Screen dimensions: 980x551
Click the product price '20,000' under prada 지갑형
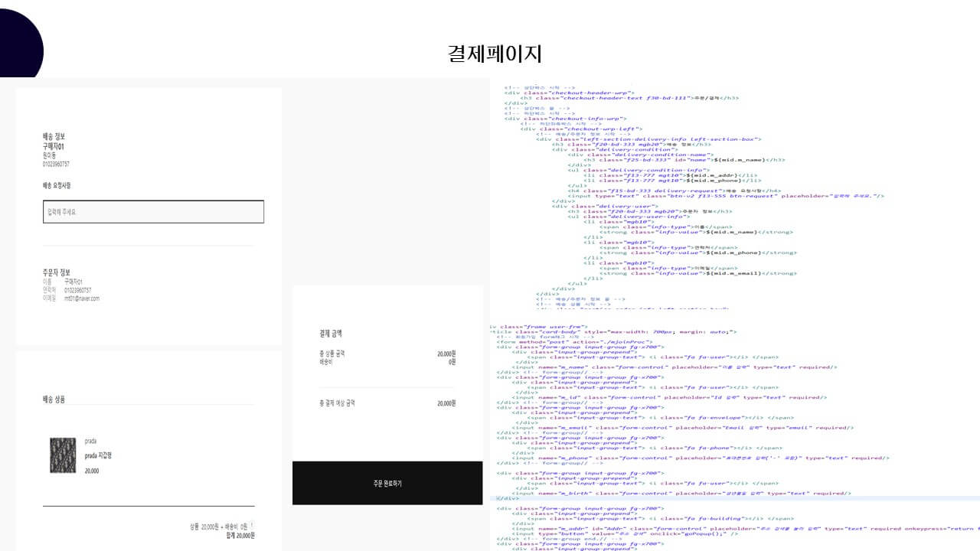point(91,471)
